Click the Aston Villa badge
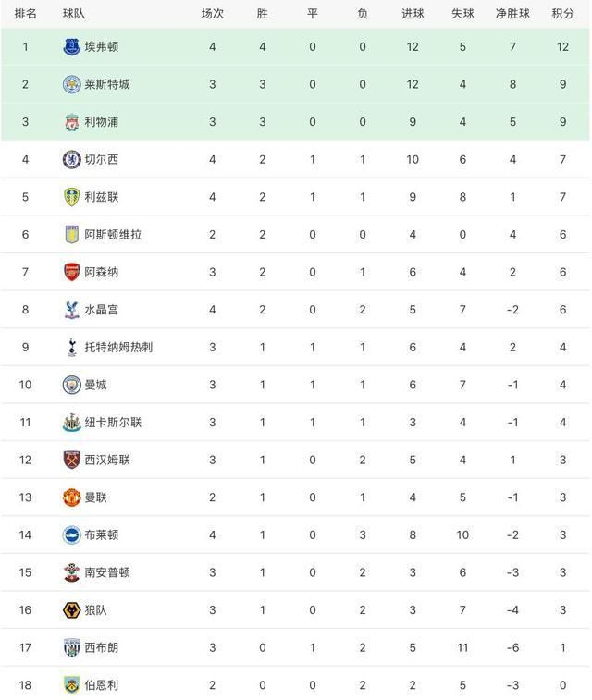 [71, 234]
